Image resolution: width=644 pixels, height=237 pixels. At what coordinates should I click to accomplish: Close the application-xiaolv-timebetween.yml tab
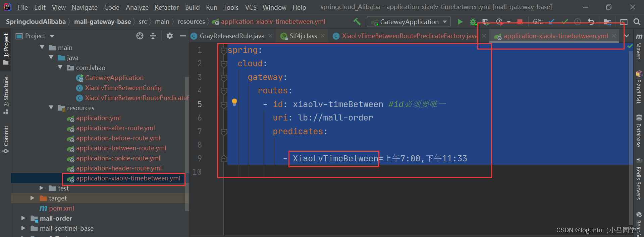point(614,36)
